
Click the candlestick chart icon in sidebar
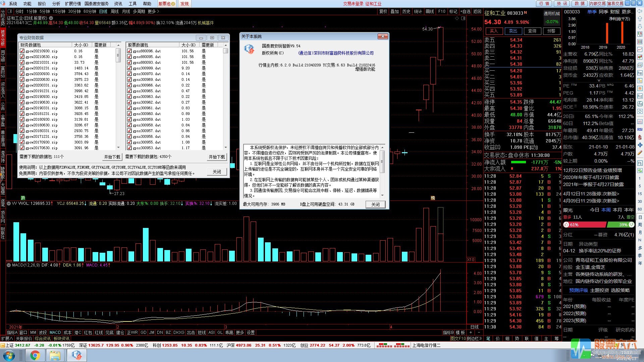click(x=640, y=57)
